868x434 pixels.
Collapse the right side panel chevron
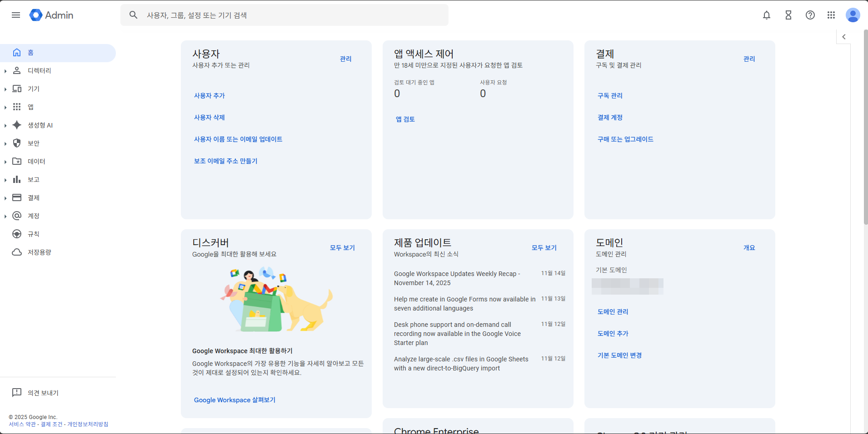[x=844, y=37]
